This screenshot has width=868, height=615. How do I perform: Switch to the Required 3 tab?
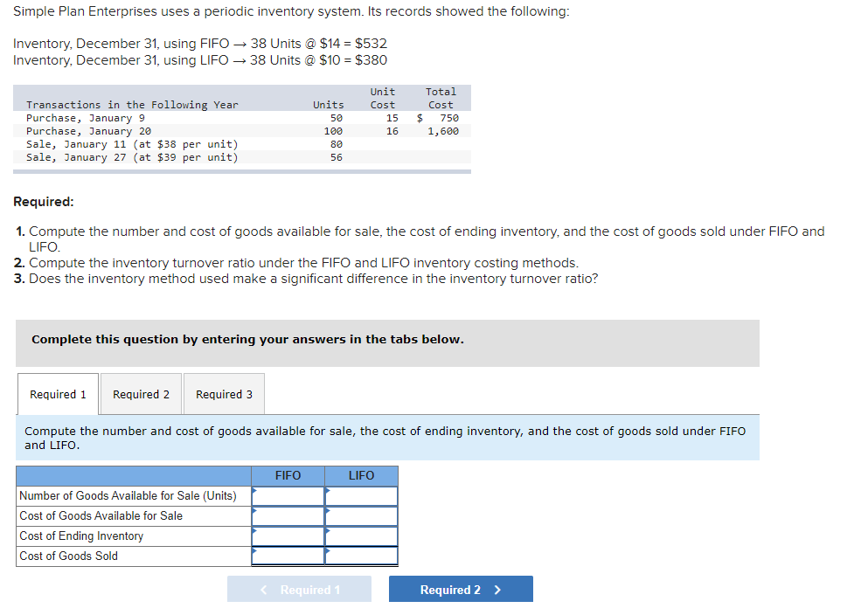click(x=224, y=394)
